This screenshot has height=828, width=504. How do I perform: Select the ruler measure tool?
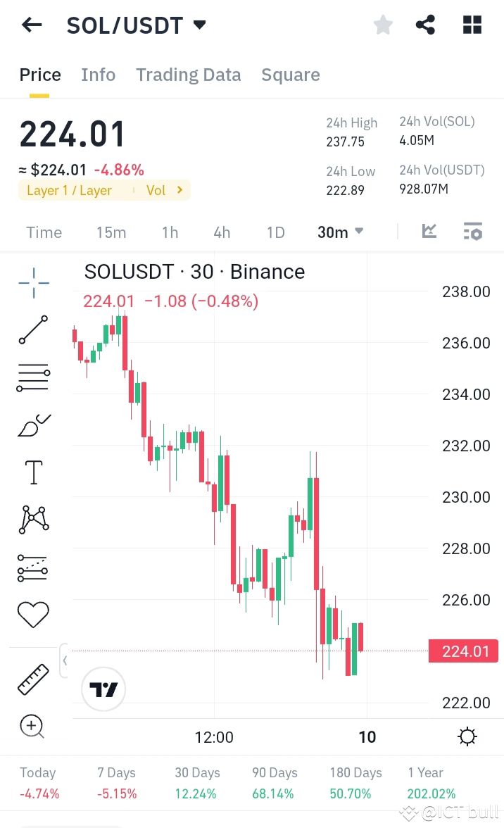tap(32, 678)
